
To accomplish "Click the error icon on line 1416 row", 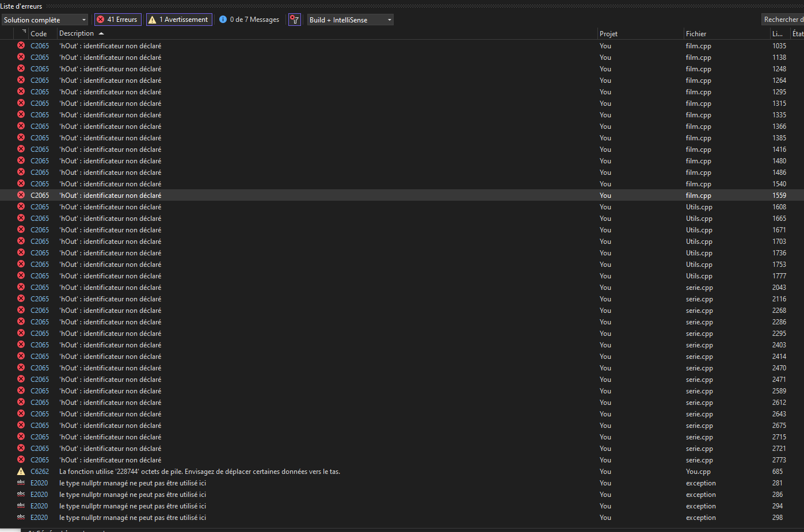I will point(21,149).
